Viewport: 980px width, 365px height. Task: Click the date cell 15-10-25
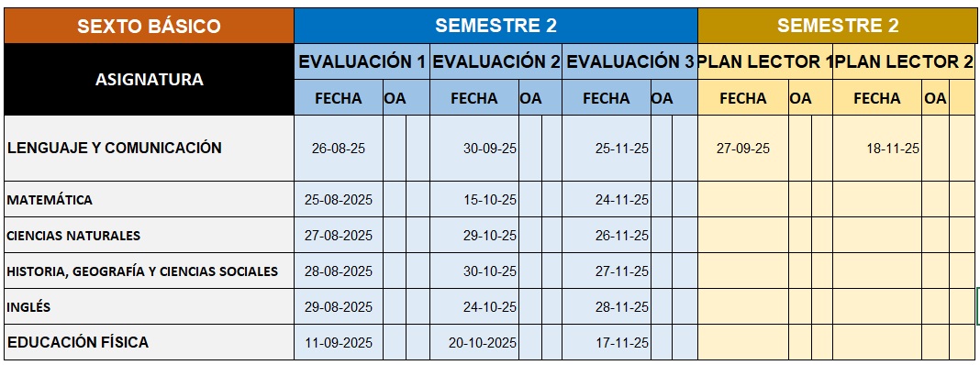click(x=474, y=199)
